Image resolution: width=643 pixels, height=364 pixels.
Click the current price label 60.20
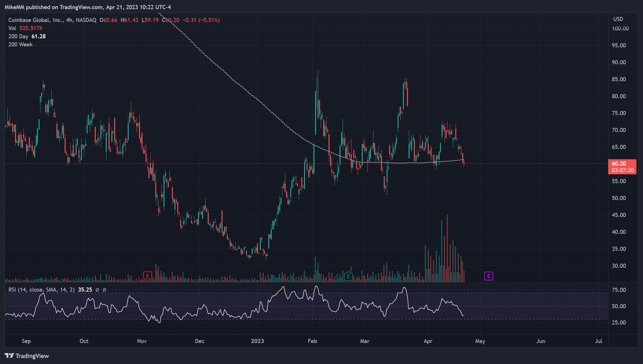pyautogui.click(x=619, y=164)
